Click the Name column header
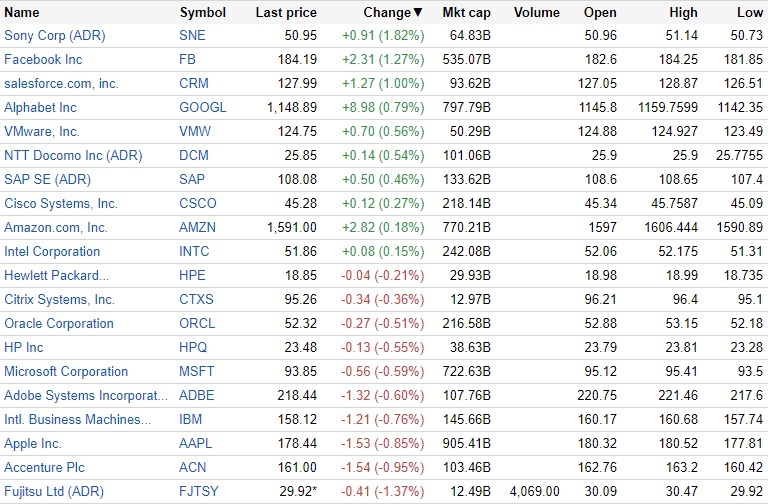This screenshot has width=768, height=504. click(x=22, y=13)
